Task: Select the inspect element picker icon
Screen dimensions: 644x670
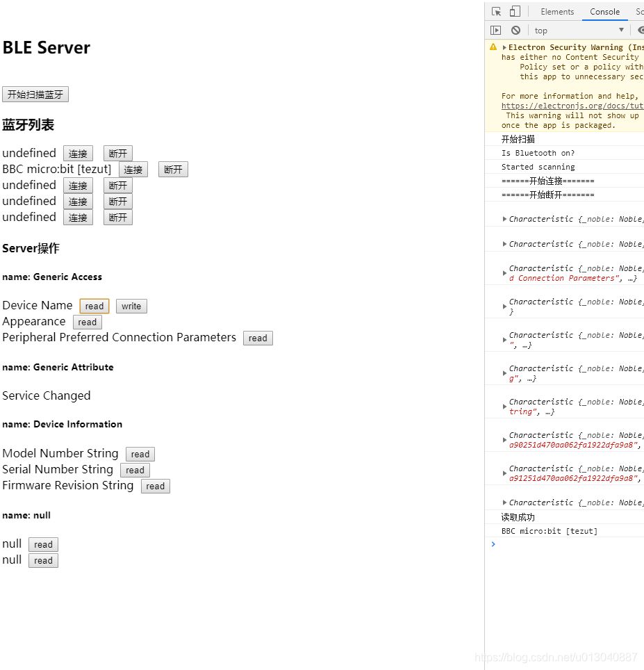Action: pos(496,12)
